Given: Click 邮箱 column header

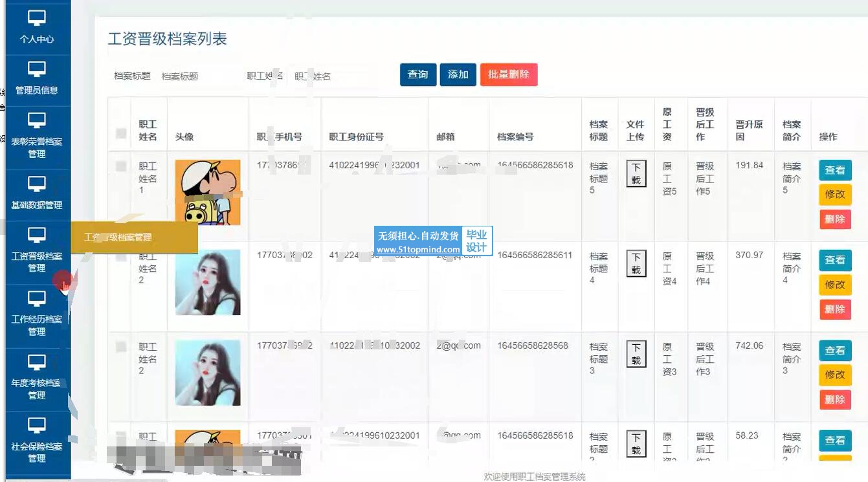Looking at the screenshot, I should (446, 137).
